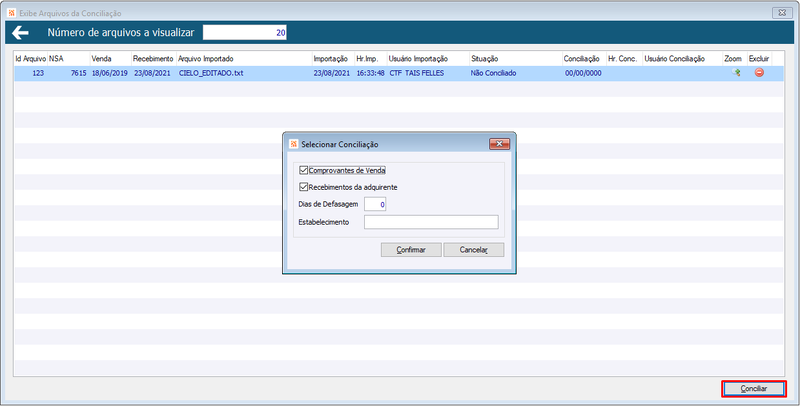The height and width of the screenshot is (406, 800).
Task: Click conciliation date 00/00/0000 cell
Action: [x=583, y=73]
